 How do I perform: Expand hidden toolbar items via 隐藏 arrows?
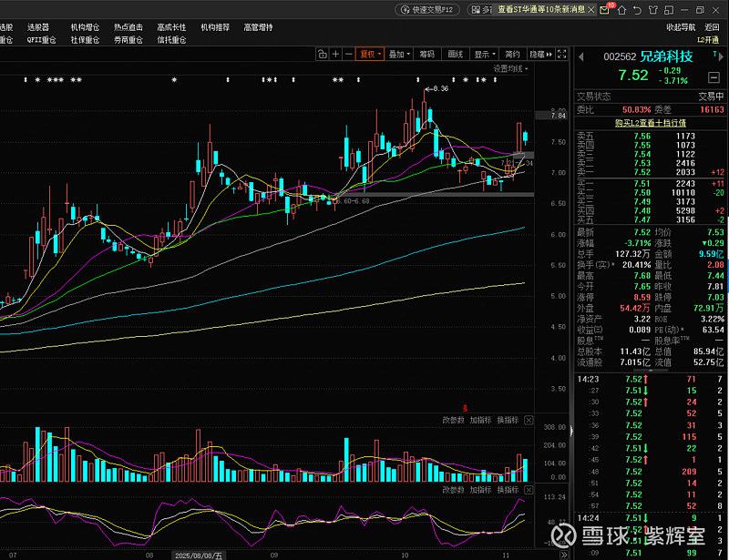[x=540, y=55]
